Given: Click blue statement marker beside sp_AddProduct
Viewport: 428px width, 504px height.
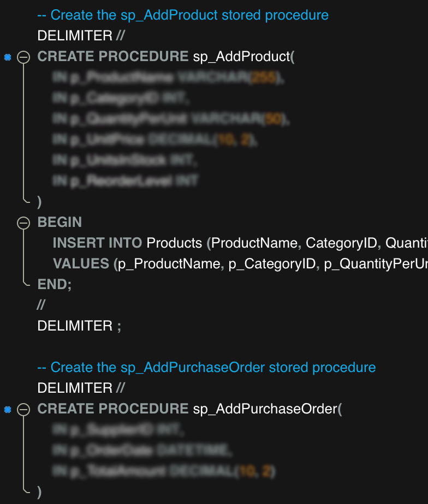Looking at the screenshot, I should pyautogui.click(x=8, y=57).
